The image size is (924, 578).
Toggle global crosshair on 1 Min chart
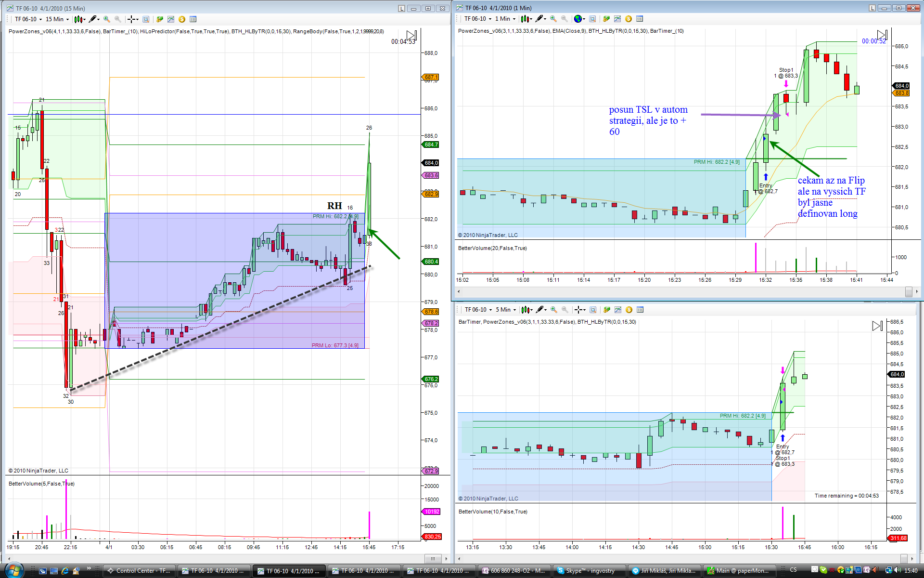click(x=578, y=19)
